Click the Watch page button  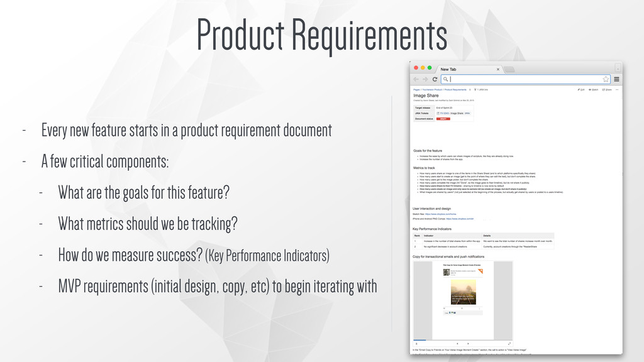pyautogui.click(x=594, y=89)
